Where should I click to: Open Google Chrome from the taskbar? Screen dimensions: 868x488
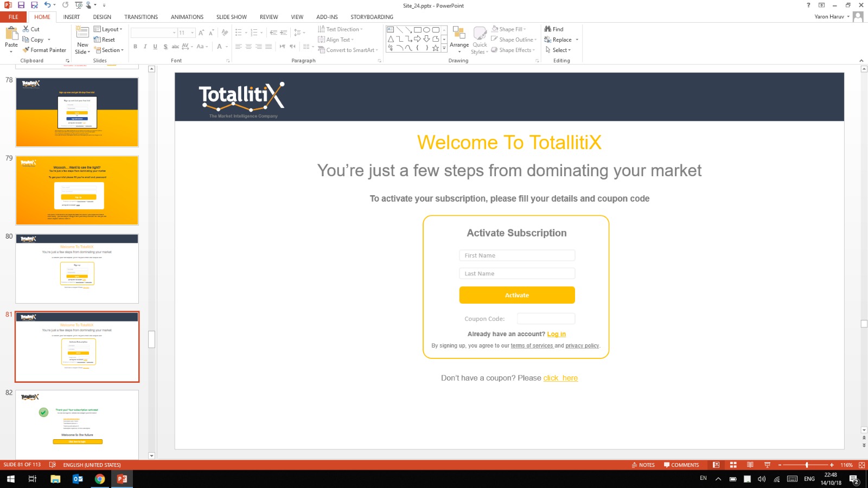(100, 479)
